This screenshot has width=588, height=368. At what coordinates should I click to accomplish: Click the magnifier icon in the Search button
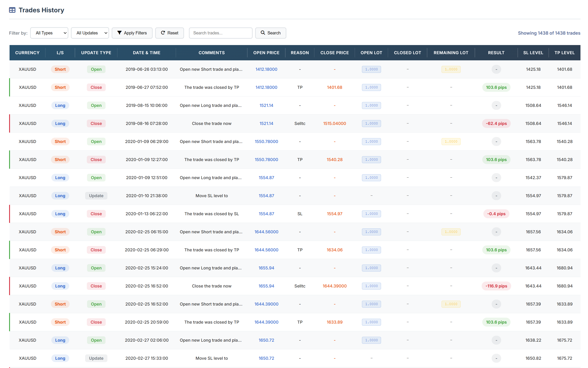263,33
